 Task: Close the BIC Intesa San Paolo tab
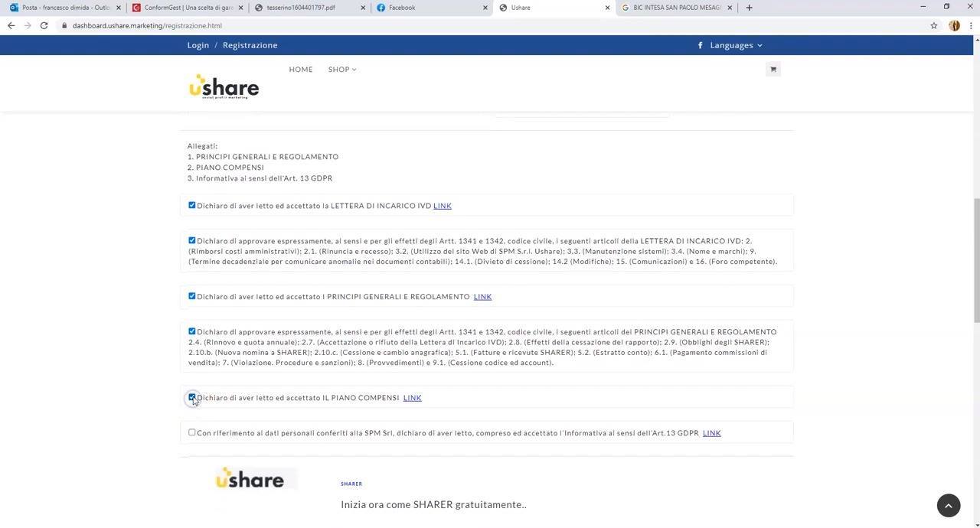click(730, 8)
